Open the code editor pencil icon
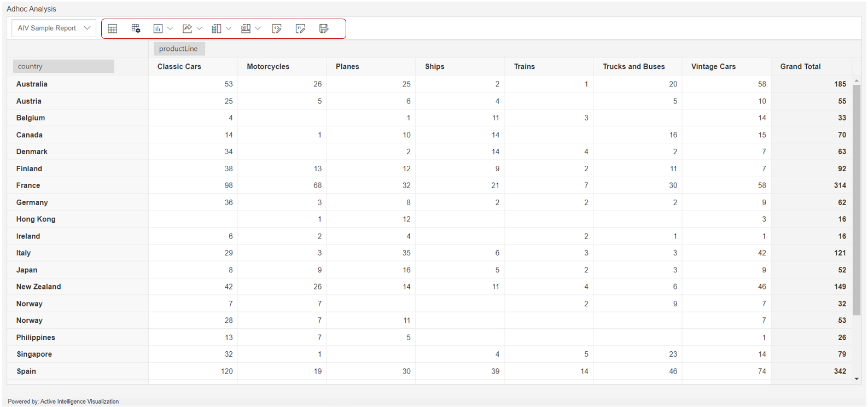The image size is (868, 407). coord(277,28)
